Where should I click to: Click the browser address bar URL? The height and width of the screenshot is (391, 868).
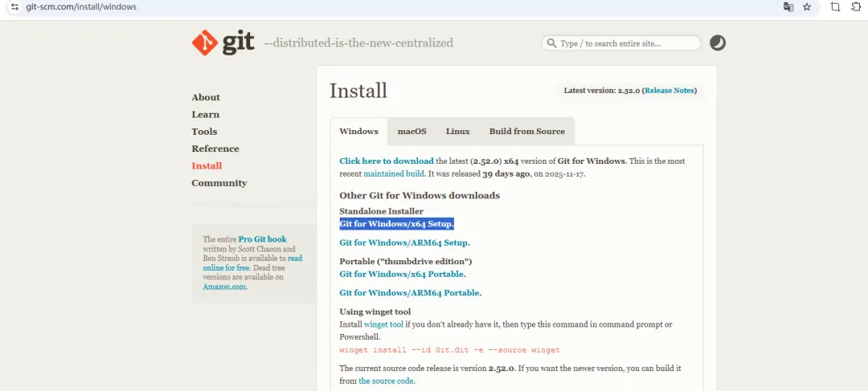(x=81, y=7)
